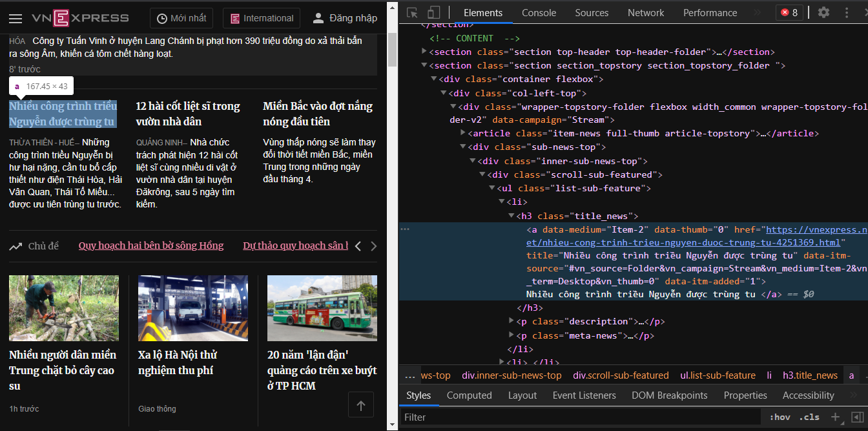Collapse the h3 title_news node
This screenshot has width=868, height=431.
coord(512,216)
